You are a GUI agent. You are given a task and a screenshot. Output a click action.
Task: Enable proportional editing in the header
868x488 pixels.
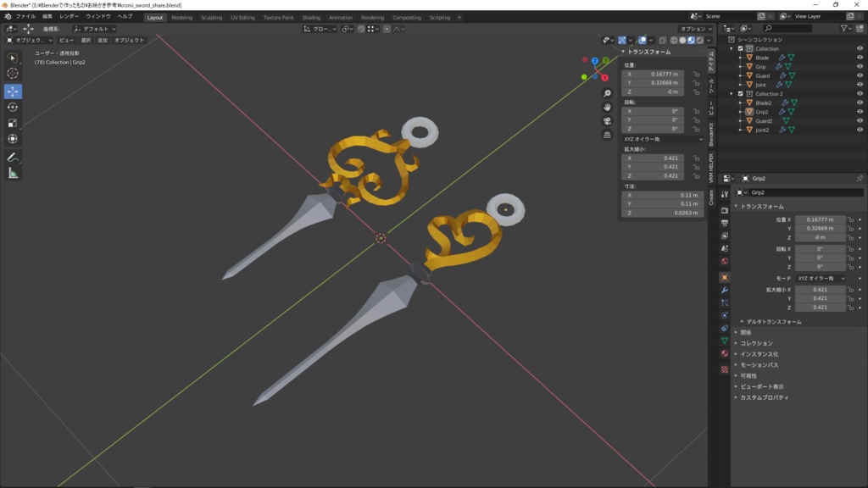(x=387, y=28)
